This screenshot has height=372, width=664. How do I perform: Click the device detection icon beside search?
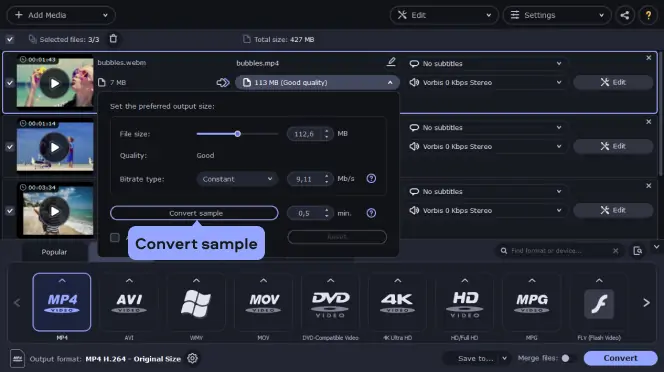(x=637, y=251)
